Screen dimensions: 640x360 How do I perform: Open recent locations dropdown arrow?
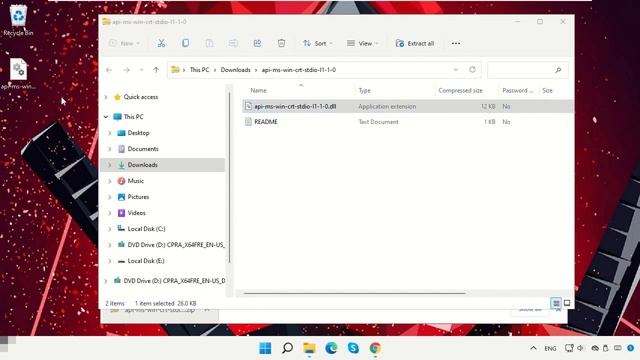(141, 70)
